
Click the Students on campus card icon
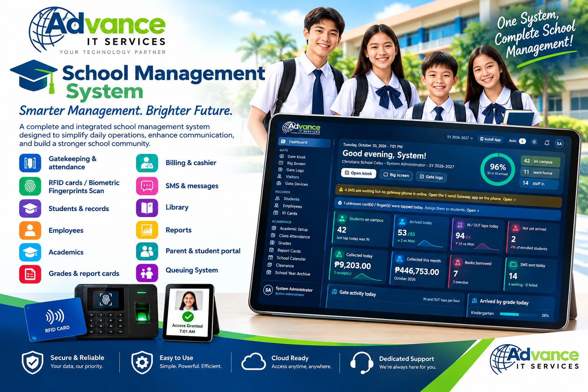point(341,219)
